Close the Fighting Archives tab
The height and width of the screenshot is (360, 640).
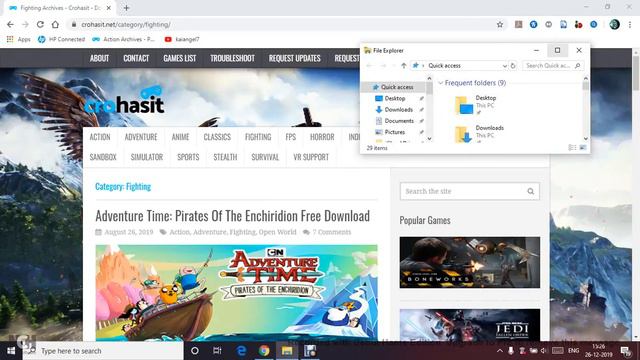click(x=109, y=8)
